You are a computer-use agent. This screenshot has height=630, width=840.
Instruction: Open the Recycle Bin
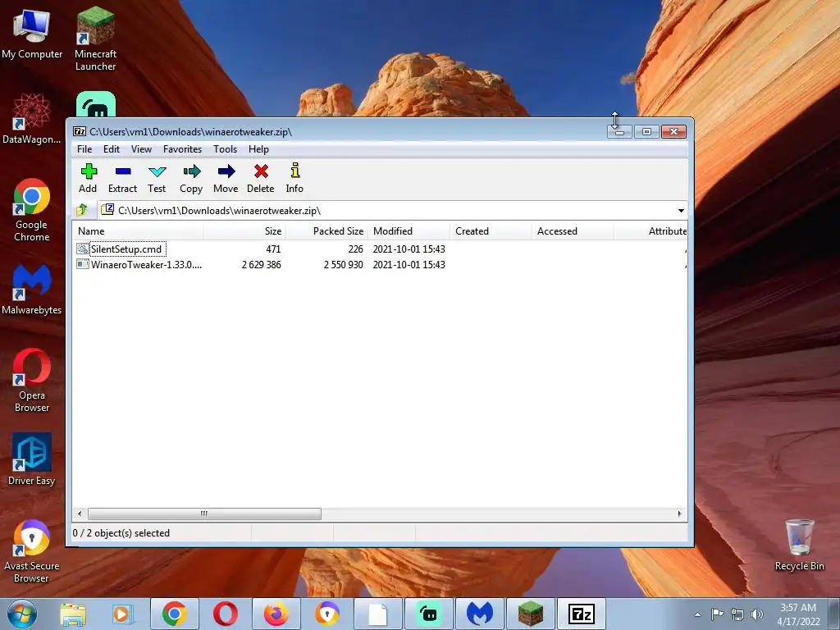pos(799,545)
